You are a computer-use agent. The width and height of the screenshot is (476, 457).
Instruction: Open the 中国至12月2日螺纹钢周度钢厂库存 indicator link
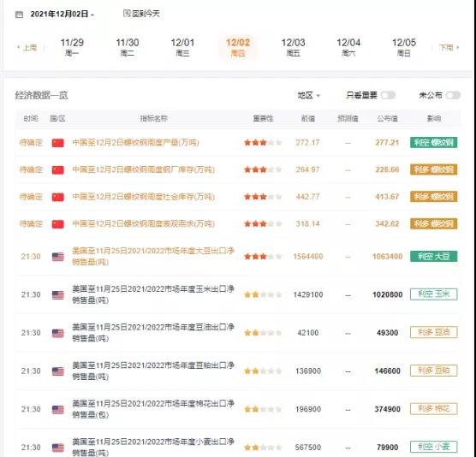(143, 169)
